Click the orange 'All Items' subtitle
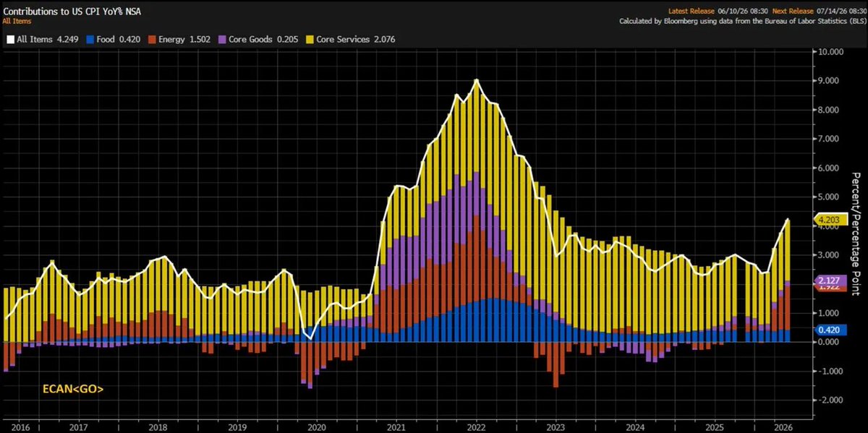This screenshot has width=868, height=433. pyautogui.click(x=17, y=21)
